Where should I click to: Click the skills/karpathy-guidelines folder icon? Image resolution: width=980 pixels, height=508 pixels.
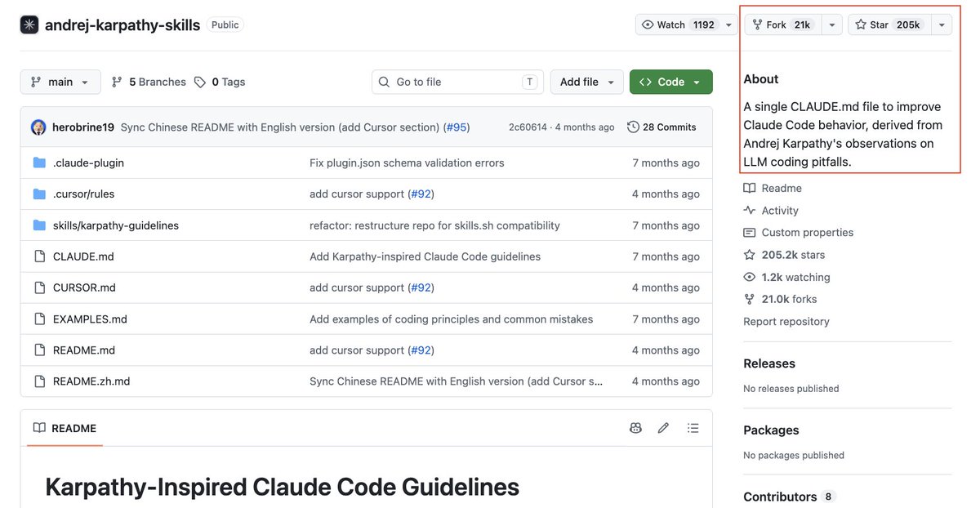coord(39,225)
